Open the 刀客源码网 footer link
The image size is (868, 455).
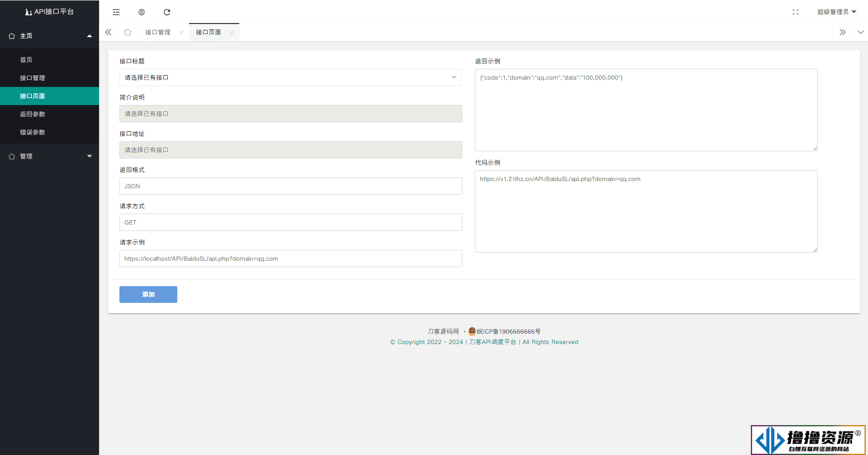(x=443, y=331)
